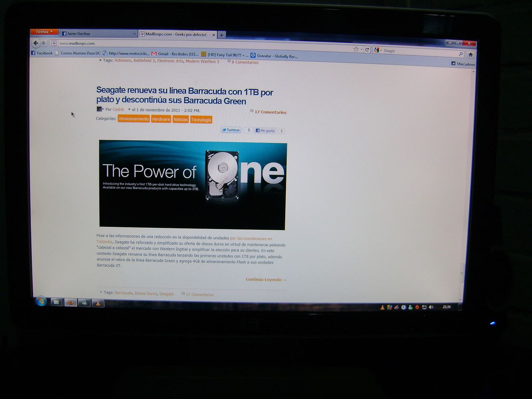The height and width of the screenshot is (399, 532).
Task: Click the search magnifier icon
Action: 461,54
